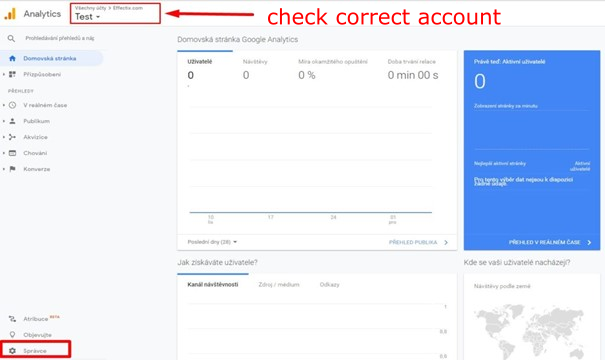Click the Objevujte lightbulb icon
This screenshot has width=605, height=360.
click(x=12, y=335)
